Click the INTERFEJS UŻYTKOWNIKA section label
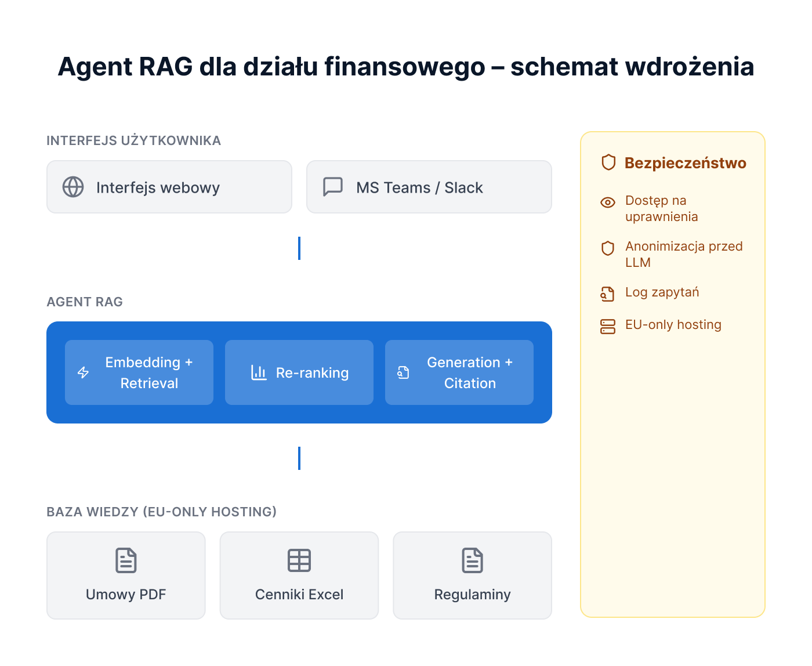 (x=134, y=140)
